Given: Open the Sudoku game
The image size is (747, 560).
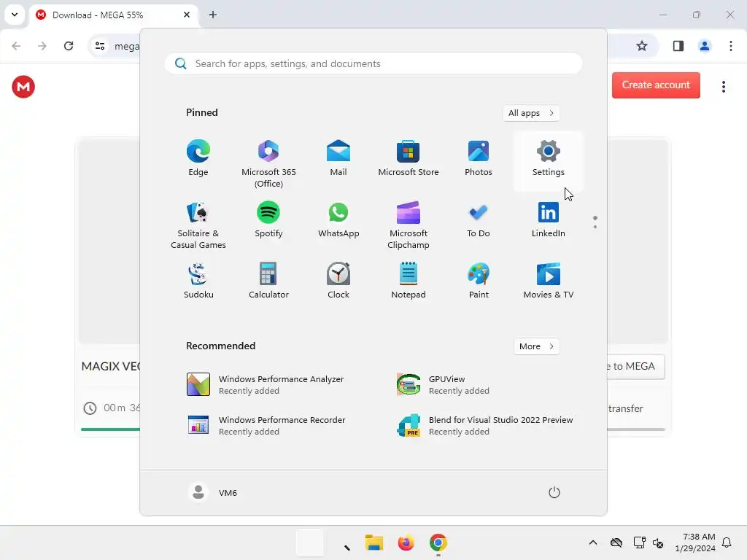Looking at the screenshot, I should click(198, 281).
